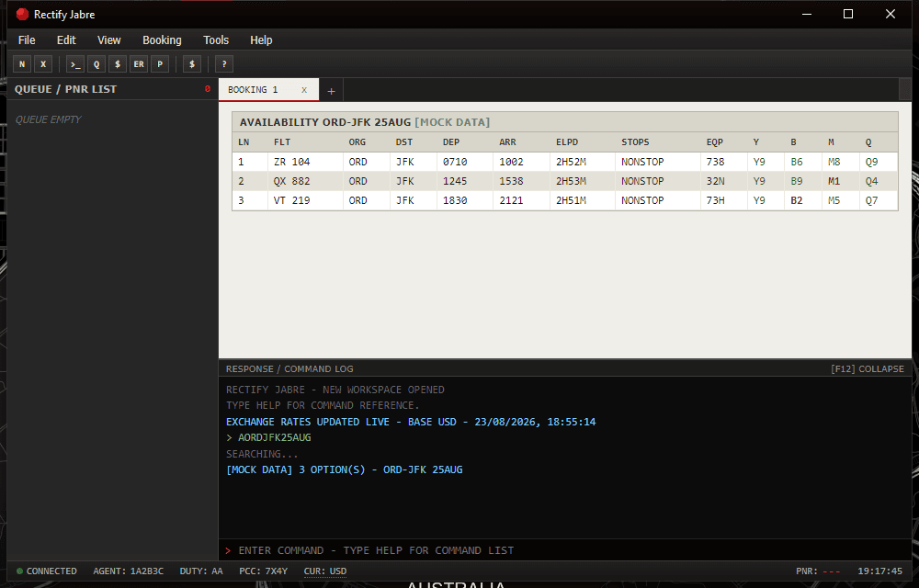Open the View menu
Screen dimensions: 919x588
109,40
